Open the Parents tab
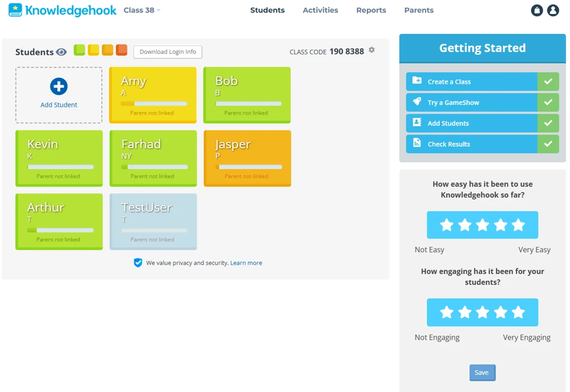570x392 pixels. coord(419,10)
